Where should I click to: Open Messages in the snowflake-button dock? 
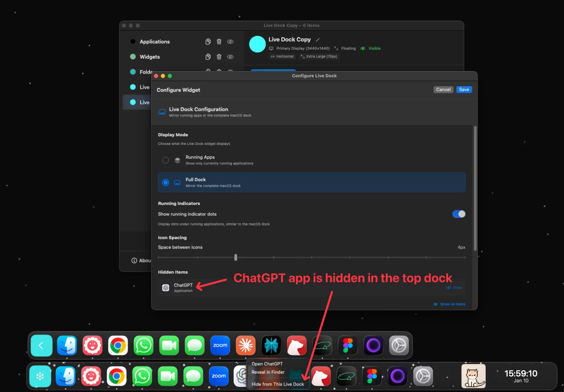pos(193,376)
